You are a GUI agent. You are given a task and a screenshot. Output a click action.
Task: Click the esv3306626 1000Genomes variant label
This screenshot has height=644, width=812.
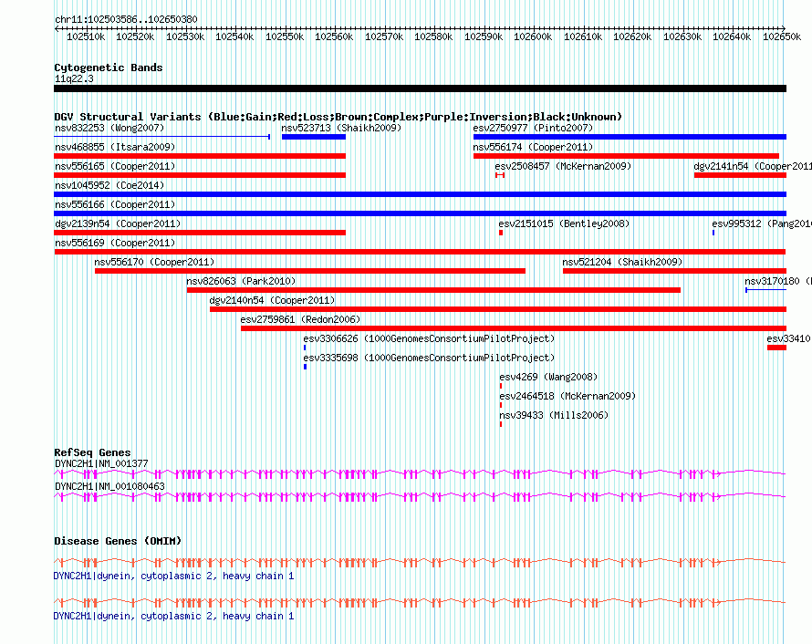[429, 338]
